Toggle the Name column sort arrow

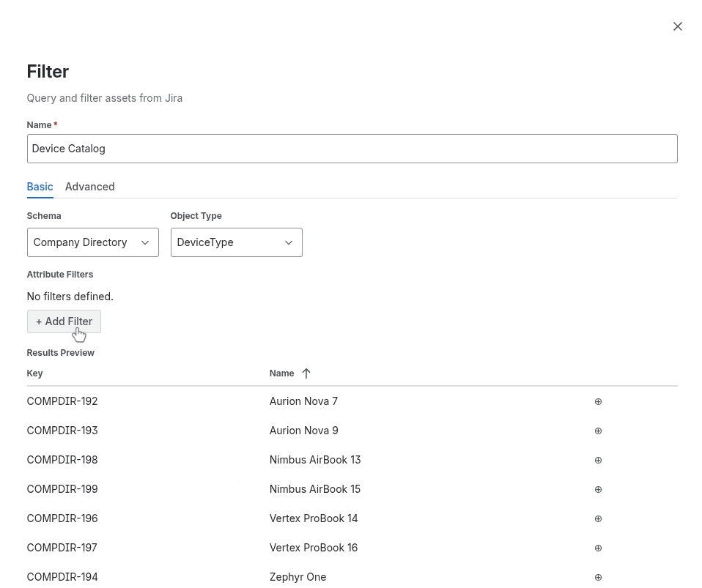[306, 373]
